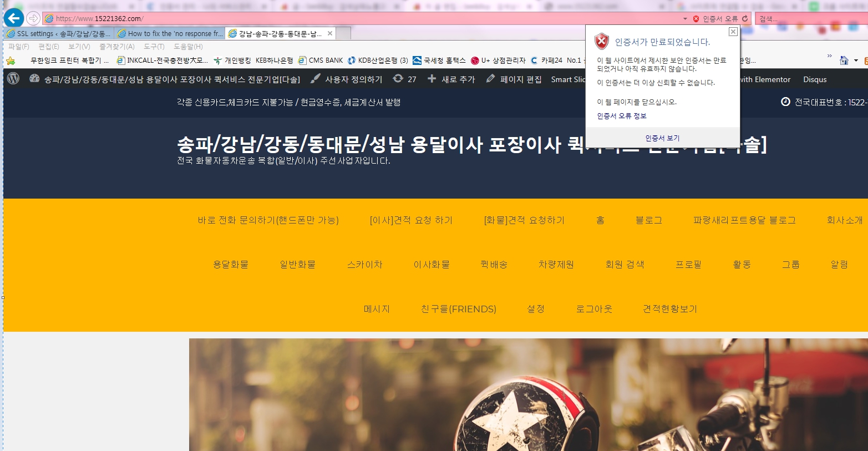
Task: Click the updates icon showing 27
Action: [404, 79]
